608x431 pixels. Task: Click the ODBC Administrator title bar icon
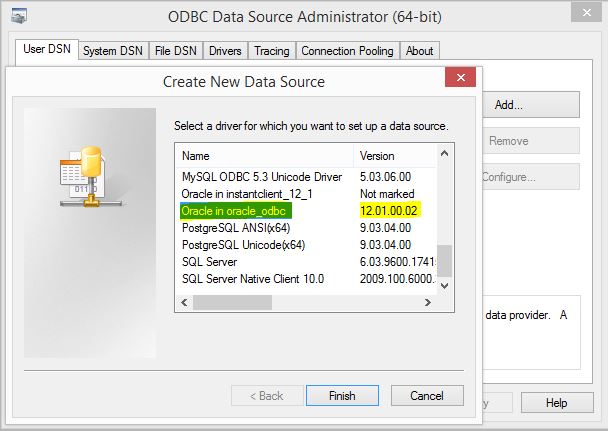click(19, 17)
